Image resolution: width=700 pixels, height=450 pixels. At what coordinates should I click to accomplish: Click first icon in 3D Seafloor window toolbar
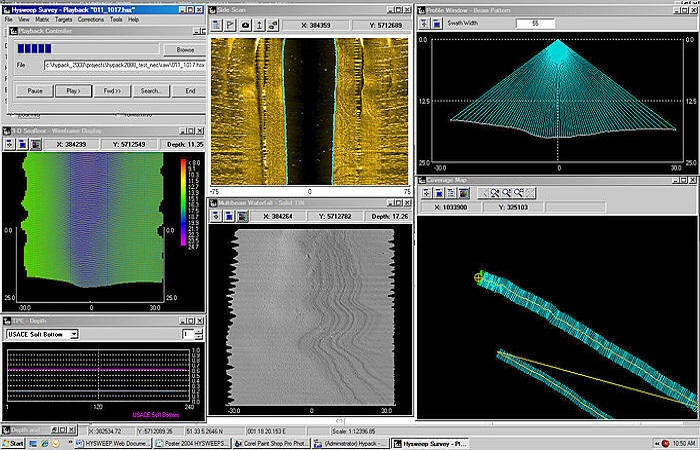(9, 144)
